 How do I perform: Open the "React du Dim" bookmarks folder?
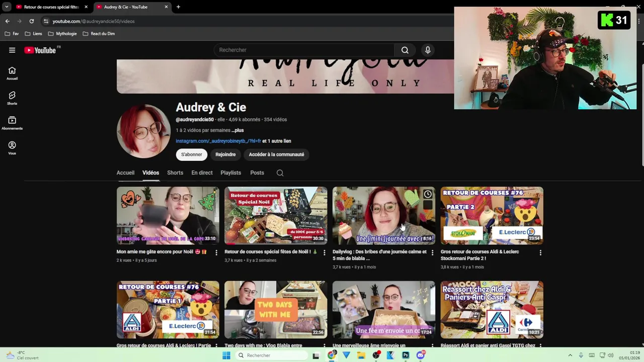[x=99, y=34]
